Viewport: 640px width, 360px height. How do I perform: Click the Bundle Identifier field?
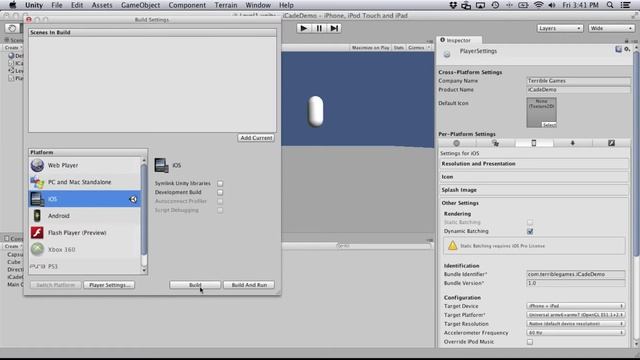576,274
